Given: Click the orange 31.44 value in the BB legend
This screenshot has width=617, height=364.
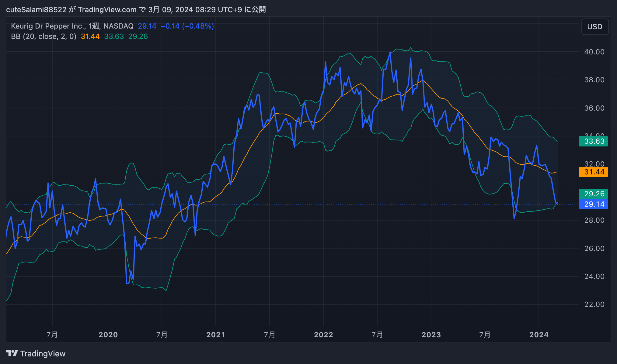Looking at the screenshot, I should point(90,36).
